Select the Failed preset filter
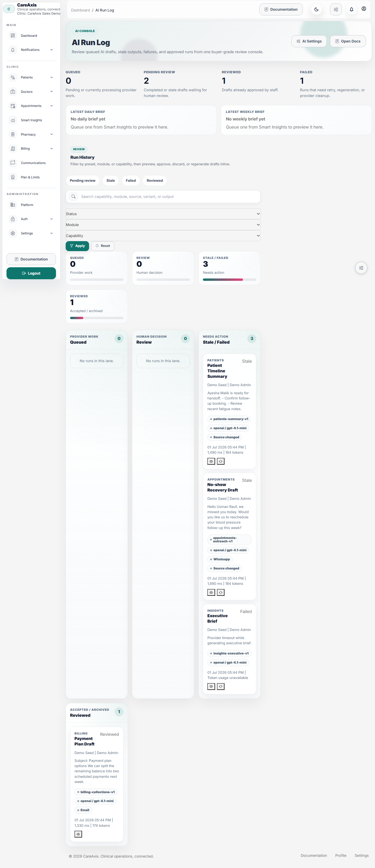Viewport: 375px width, 868px height. (131, 181)
